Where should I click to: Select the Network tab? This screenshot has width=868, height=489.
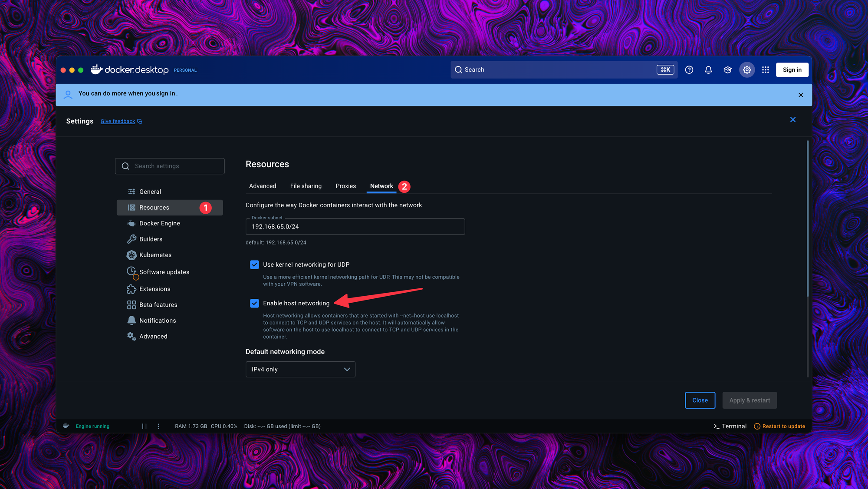[381, 186]
